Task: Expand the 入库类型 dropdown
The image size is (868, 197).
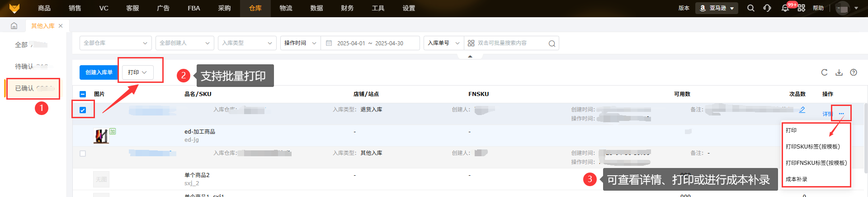Action: (x=247, y=43)
